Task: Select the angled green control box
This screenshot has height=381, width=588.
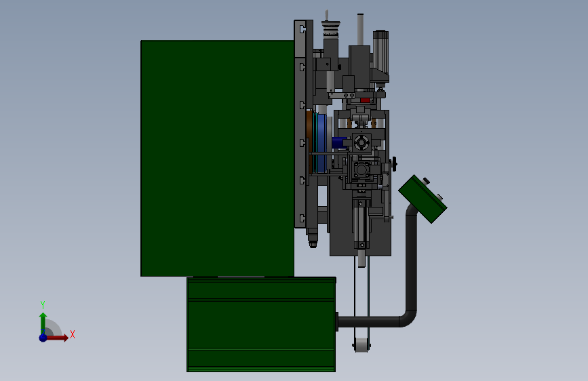Action: tap(423, 199)
